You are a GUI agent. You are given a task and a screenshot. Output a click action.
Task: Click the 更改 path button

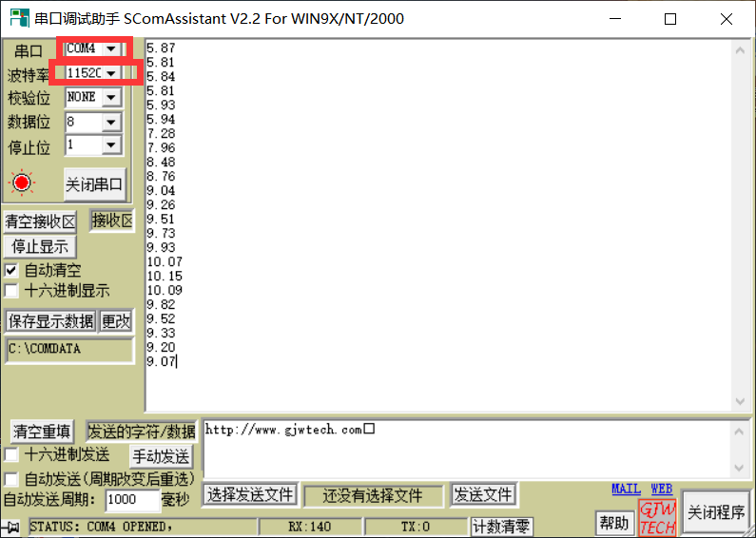point(116,321)
